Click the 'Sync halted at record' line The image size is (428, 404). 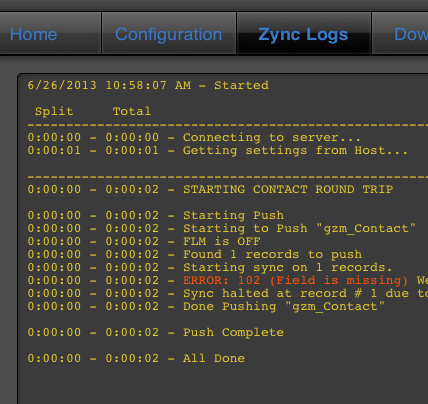[228, 293]
